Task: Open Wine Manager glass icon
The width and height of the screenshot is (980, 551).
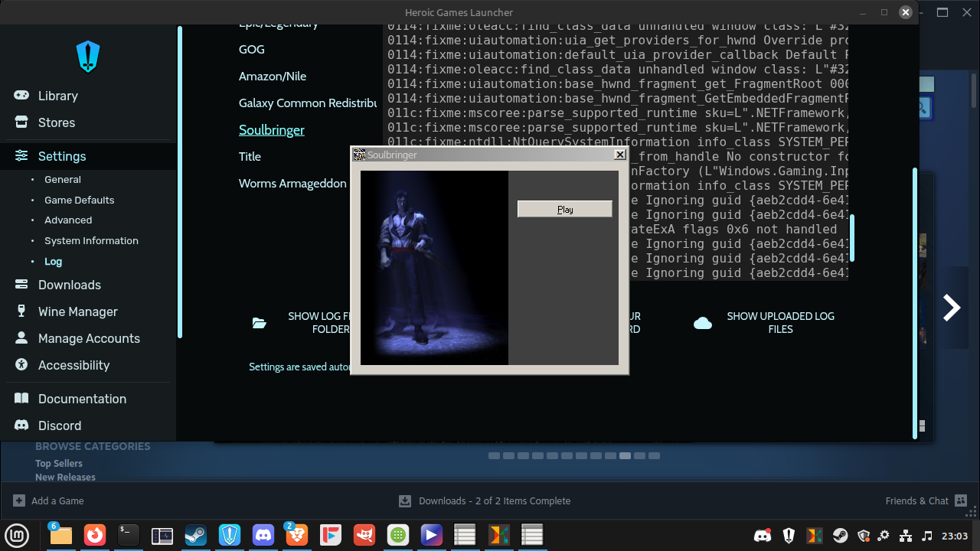Action: [x=21, y=311]
